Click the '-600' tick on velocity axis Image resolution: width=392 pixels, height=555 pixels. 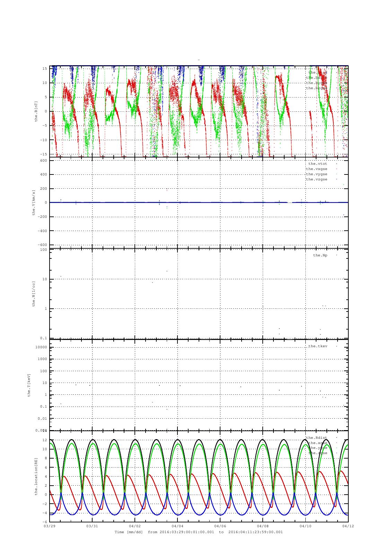42,245
